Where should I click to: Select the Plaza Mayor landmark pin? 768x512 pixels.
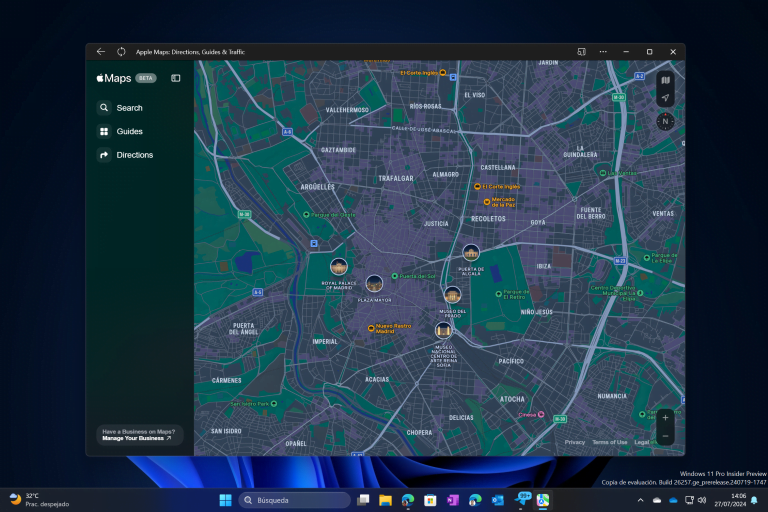click(374, 283)
